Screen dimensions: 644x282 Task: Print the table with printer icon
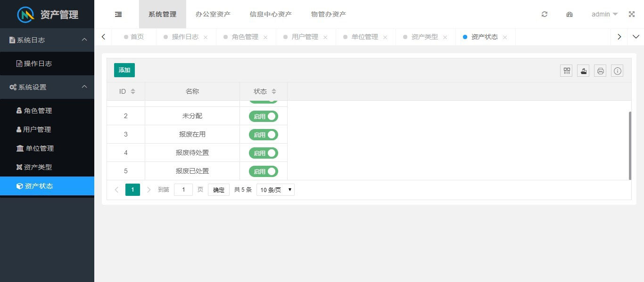601,71
